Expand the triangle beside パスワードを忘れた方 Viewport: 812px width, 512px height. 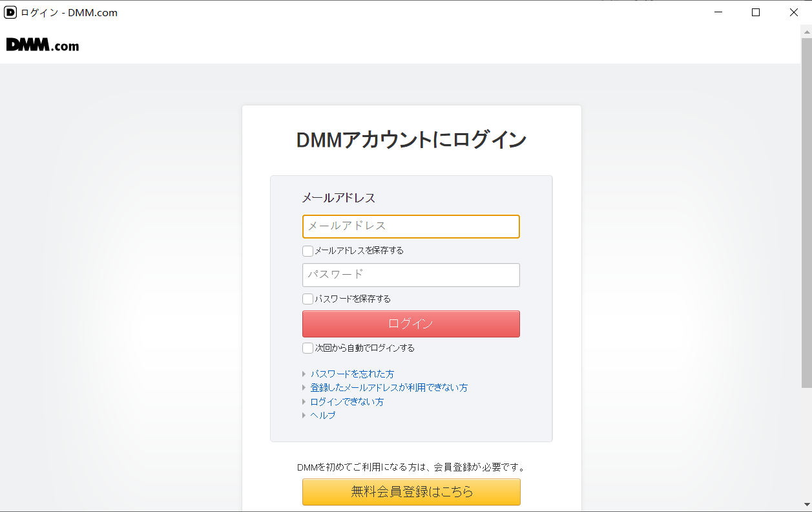(304, 374)
